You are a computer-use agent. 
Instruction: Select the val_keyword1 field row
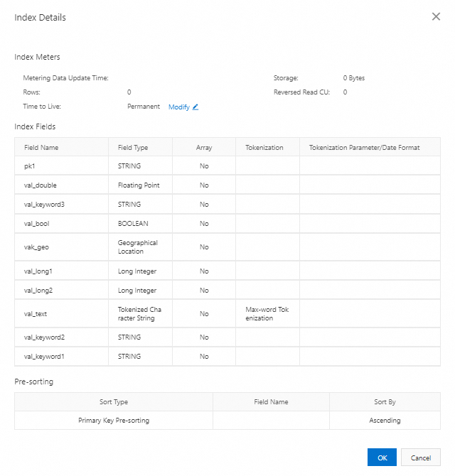tap(43, 357)
